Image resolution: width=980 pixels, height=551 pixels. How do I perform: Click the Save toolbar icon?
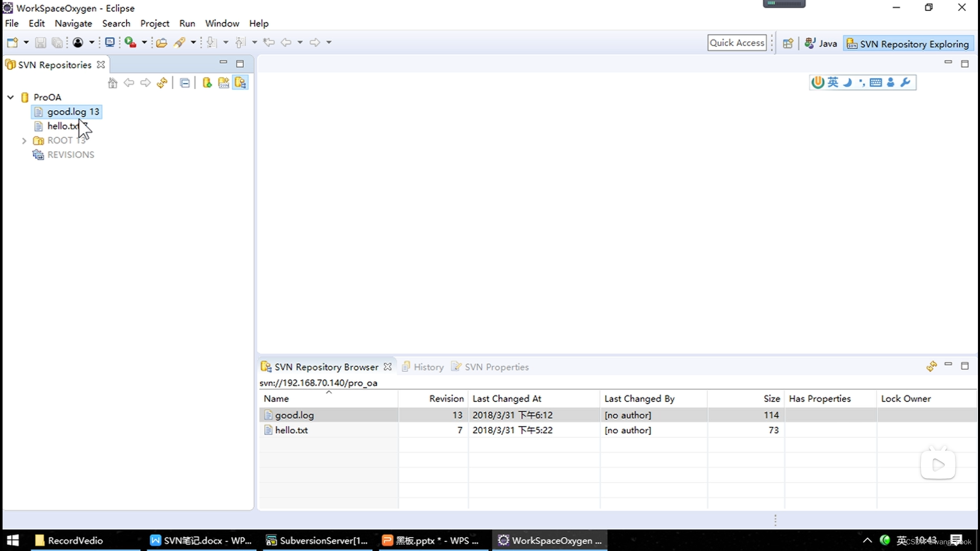[40, 42]
